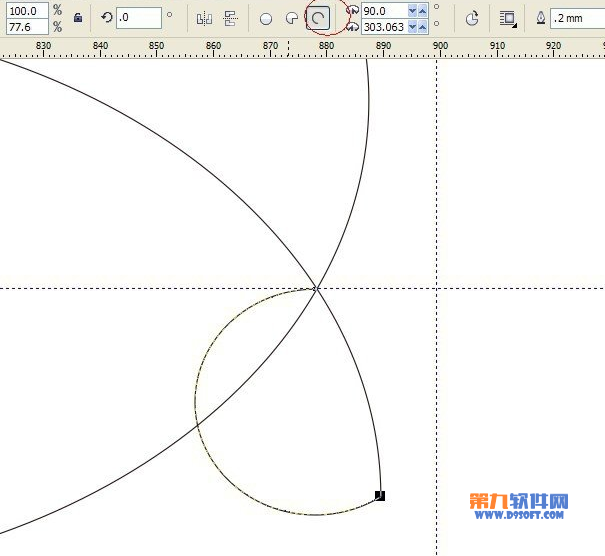Decrease the ending angle with down arrow
605x556 pixels.
[412, 27]
